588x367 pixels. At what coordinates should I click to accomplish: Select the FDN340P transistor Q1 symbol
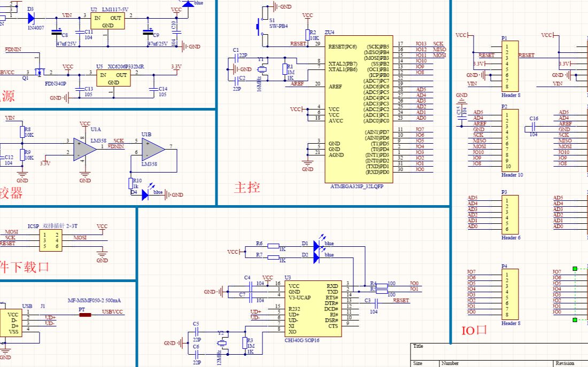coord(40,72)
